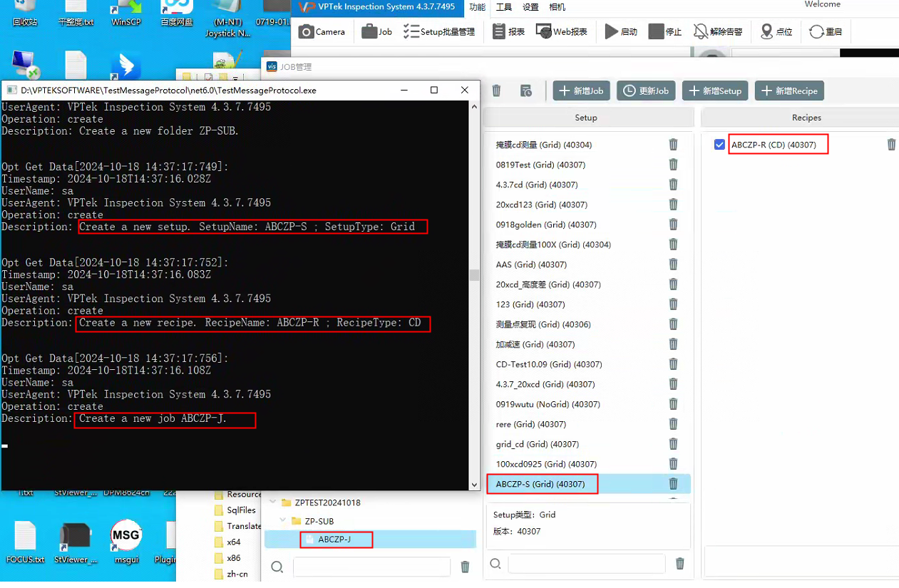
Task: Open the Job briefcase tool
Action: (377, 31)
